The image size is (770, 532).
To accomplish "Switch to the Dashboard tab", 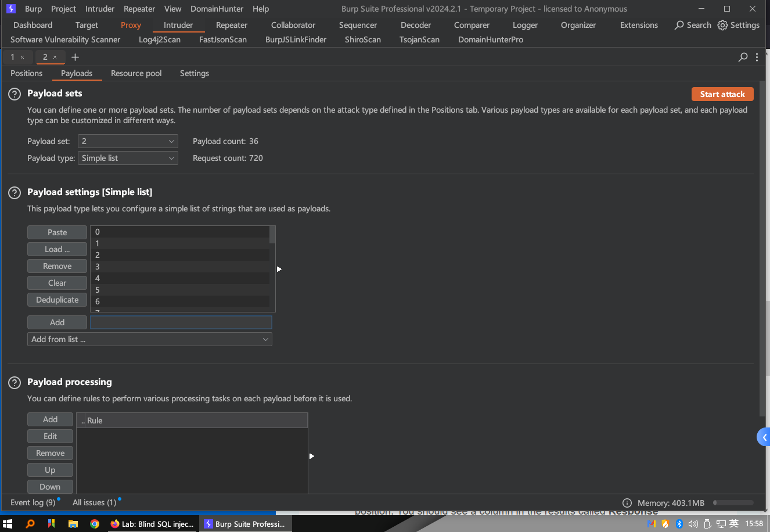I will (x=33, y=25).
